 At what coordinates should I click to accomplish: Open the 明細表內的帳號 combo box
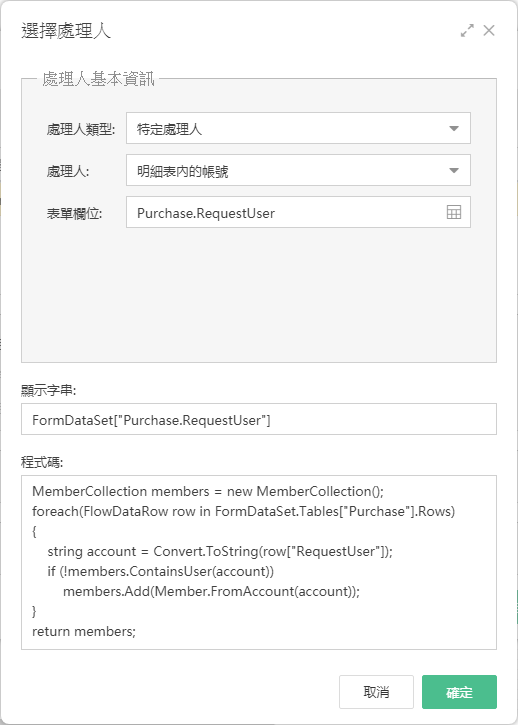(298, 170)
